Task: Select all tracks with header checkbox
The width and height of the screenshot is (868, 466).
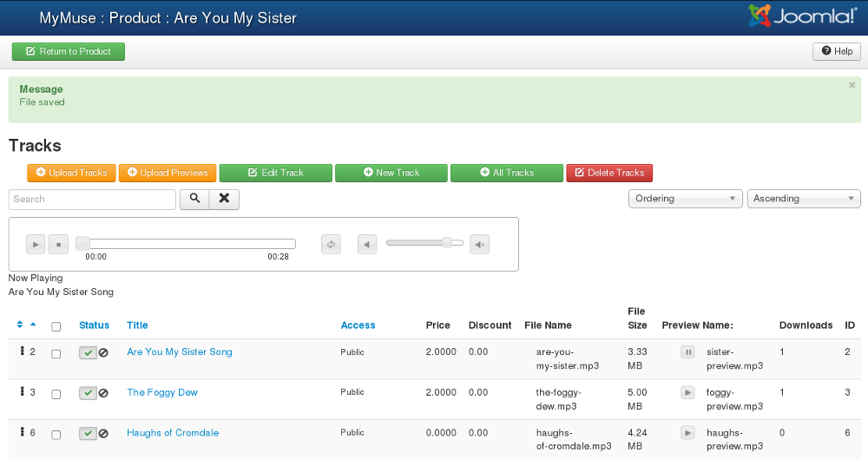Action: pos(56,326)
